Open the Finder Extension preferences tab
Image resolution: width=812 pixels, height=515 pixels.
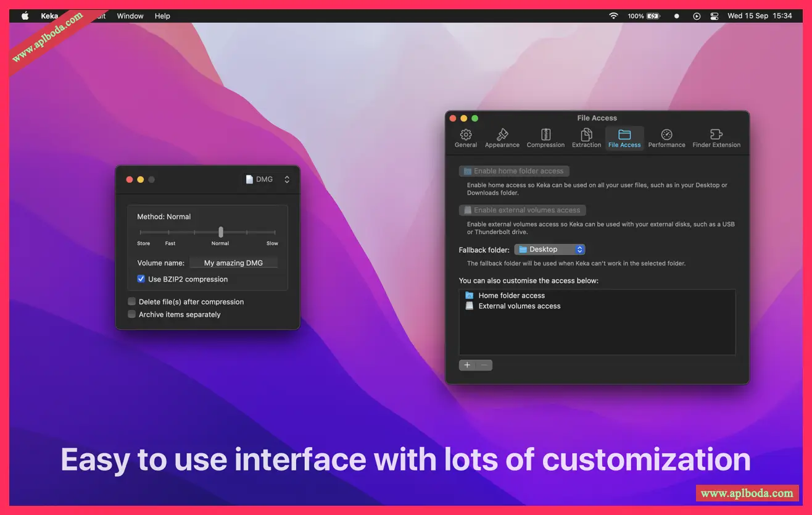tap(716, 138)
